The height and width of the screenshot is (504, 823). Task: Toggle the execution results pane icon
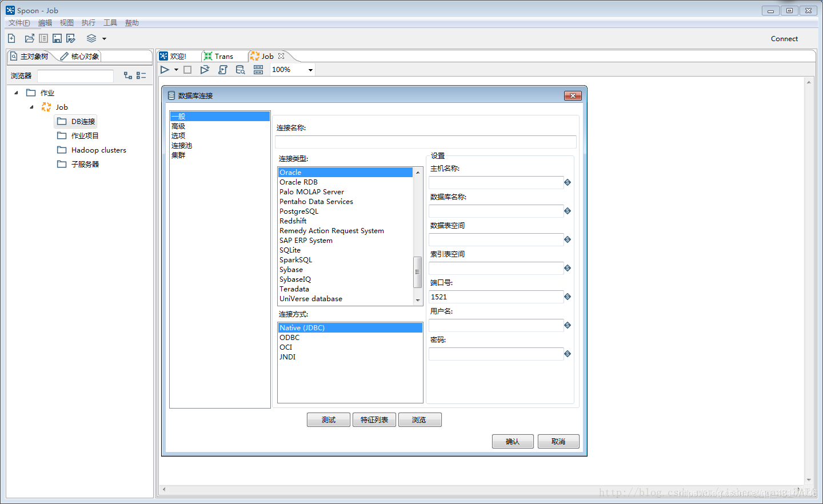pos(258,70)
